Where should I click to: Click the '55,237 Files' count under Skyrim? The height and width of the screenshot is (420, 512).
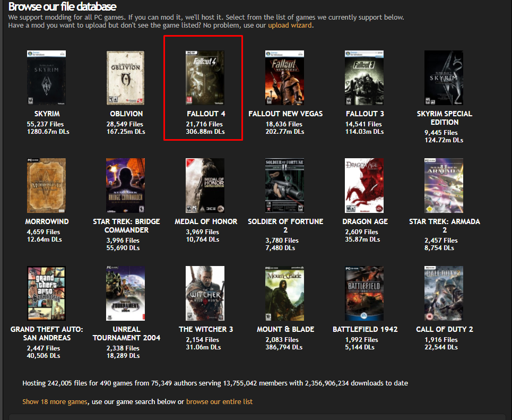[46, 124]
